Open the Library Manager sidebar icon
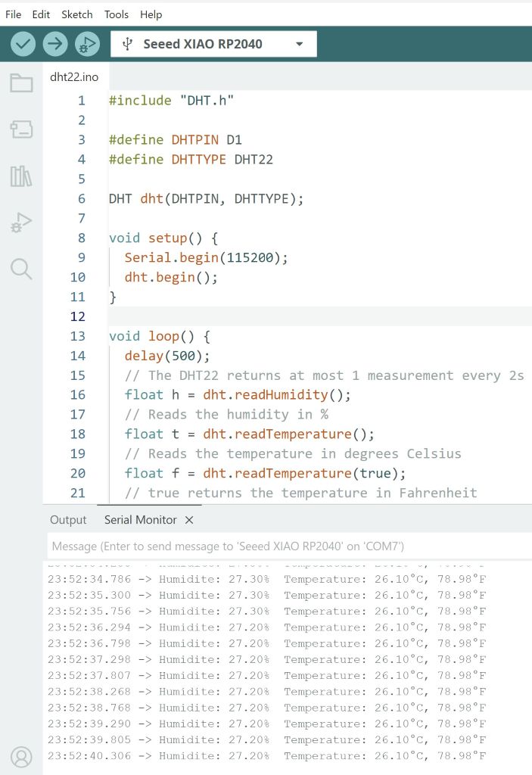 tap(21, 176)
